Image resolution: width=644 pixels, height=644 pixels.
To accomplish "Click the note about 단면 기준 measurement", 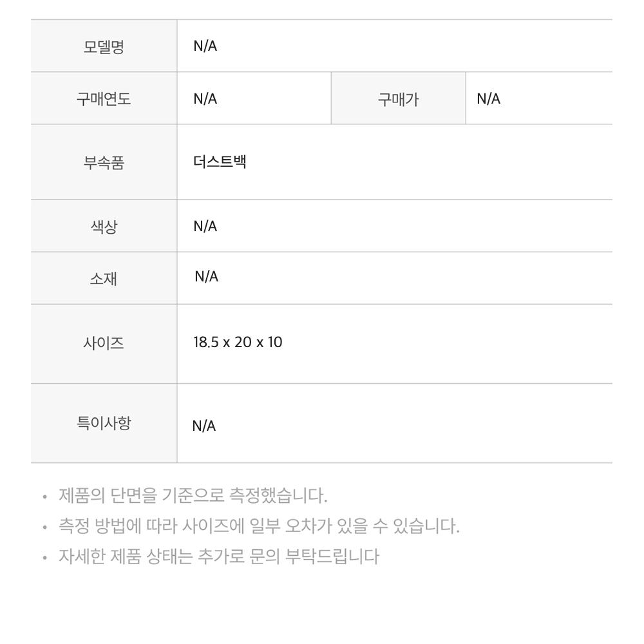I will coord(193,496).
